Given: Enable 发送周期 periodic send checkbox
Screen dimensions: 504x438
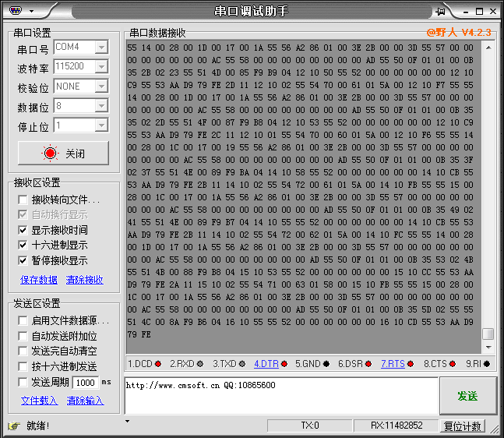Looking at the screenshot, I should tap(23, 382).
